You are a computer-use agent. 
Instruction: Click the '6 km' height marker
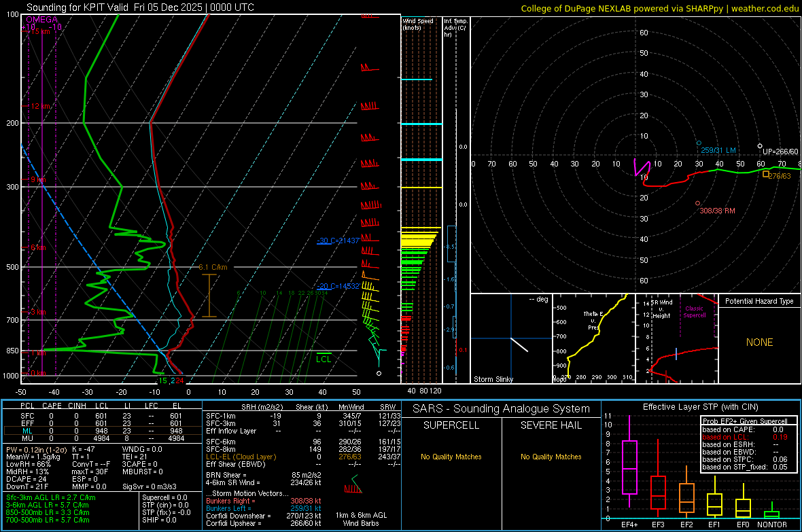point(38,247)
